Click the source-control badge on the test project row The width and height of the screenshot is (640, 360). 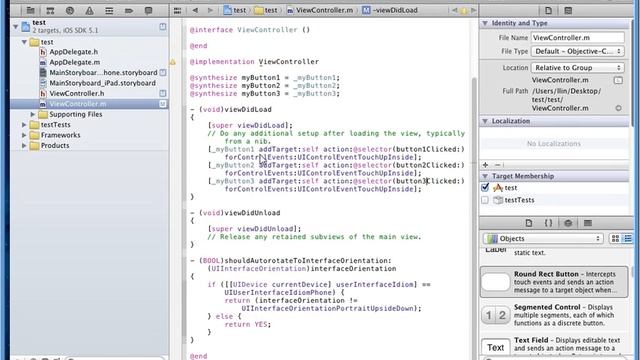(163, 27)
